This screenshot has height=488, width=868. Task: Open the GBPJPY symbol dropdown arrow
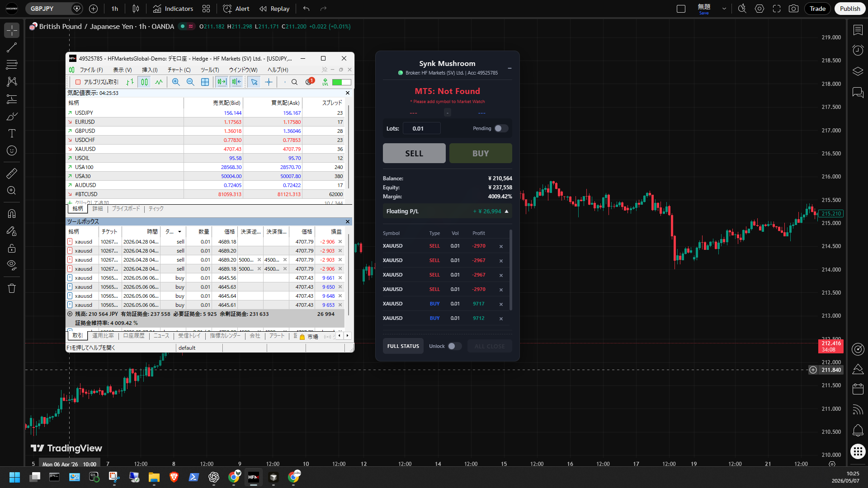coord(77,9)
